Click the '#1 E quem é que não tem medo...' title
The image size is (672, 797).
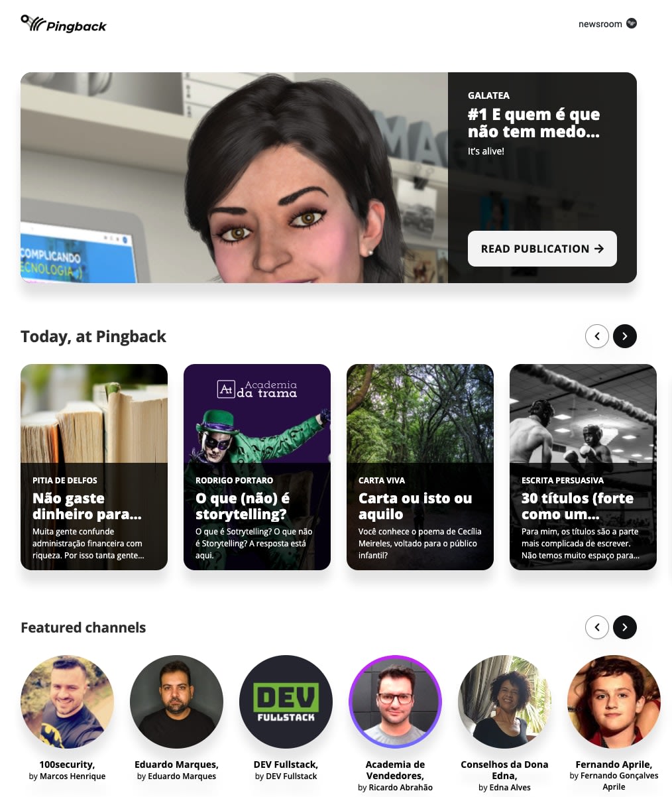coord(533,123)
